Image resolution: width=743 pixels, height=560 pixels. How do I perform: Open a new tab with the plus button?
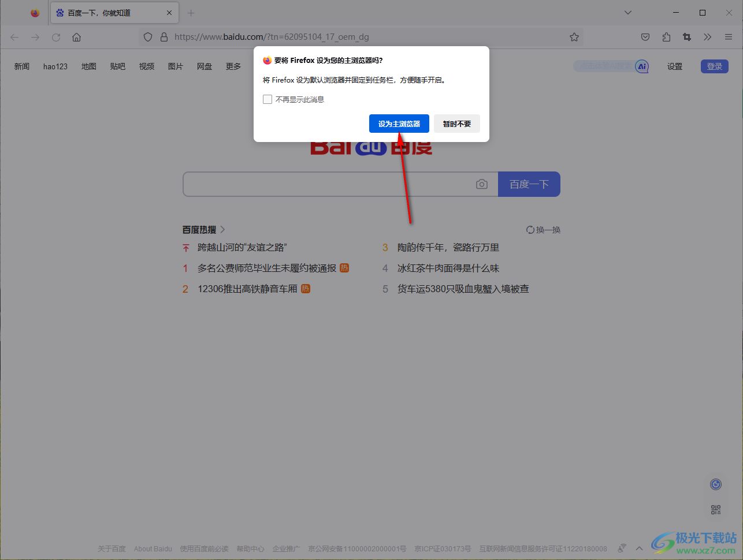pyautogui.click(x=191, y=13)
